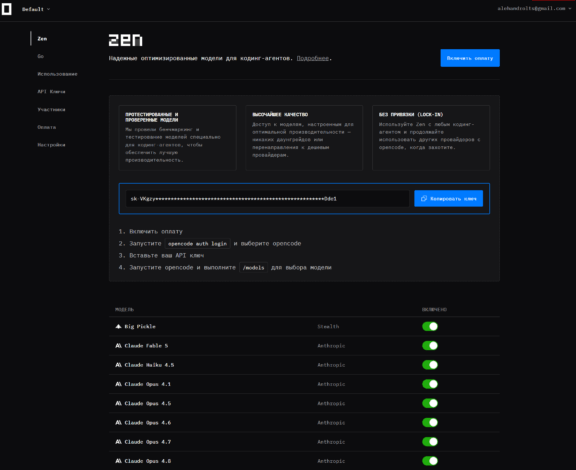Screen dimensions: 576x470
Task: Click the Включить оплату button
Action: pos(470,58)
